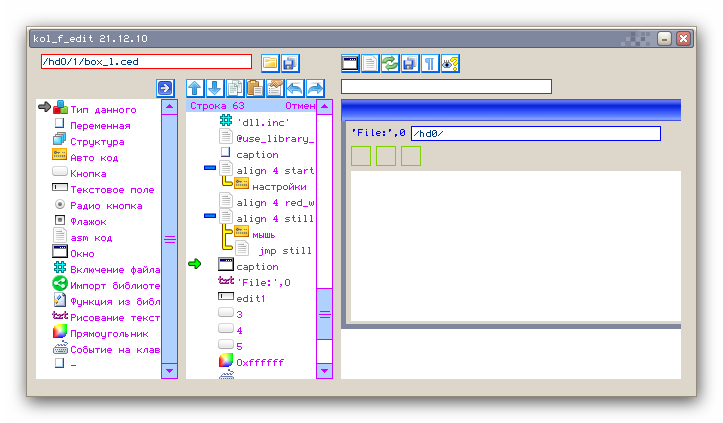This screenshot has height=423, width=723.
Task: Click the undo arrow toolbar icon
Action: pos(295,88)
